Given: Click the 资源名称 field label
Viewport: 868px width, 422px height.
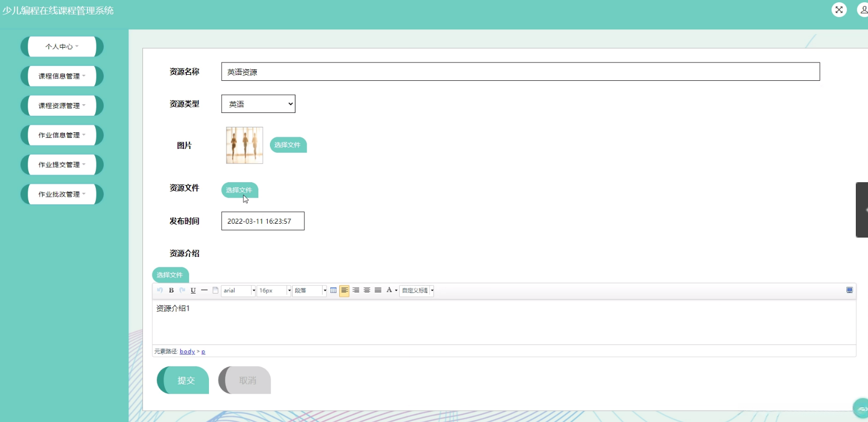Looking at the screenshot, I should point(185,71).
